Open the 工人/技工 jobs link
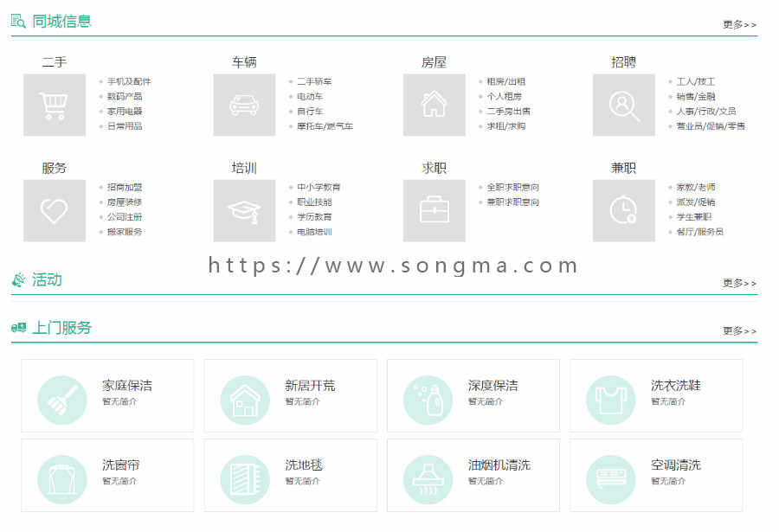 click(696, 81)
